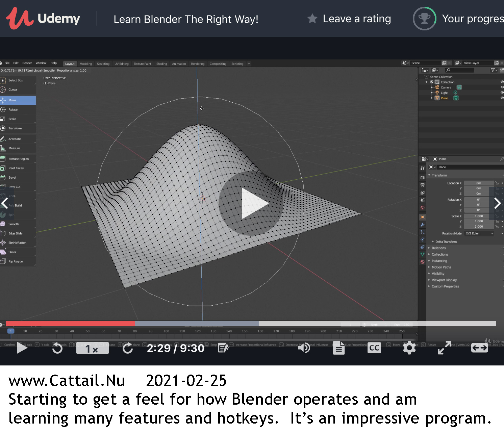The height and width of the screenshot is (433, 504).
Task: Click the Location X value field
Action: click(x=479, y=183)
